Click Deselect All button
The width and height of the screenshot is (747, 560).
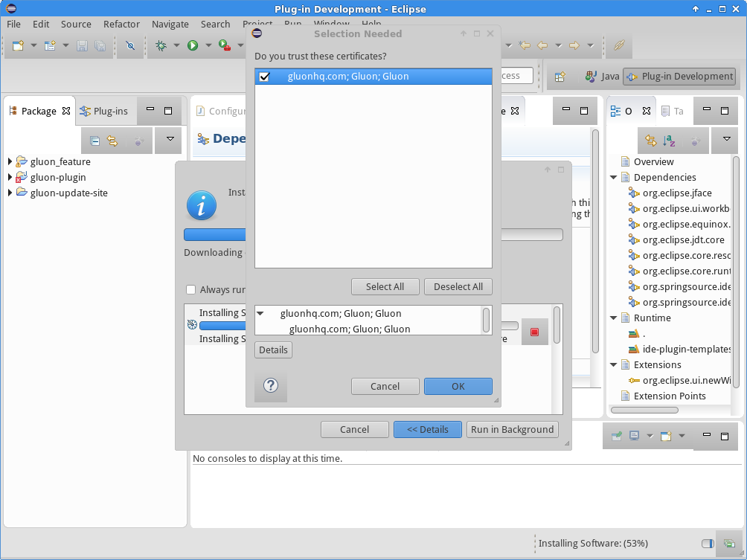458,286
